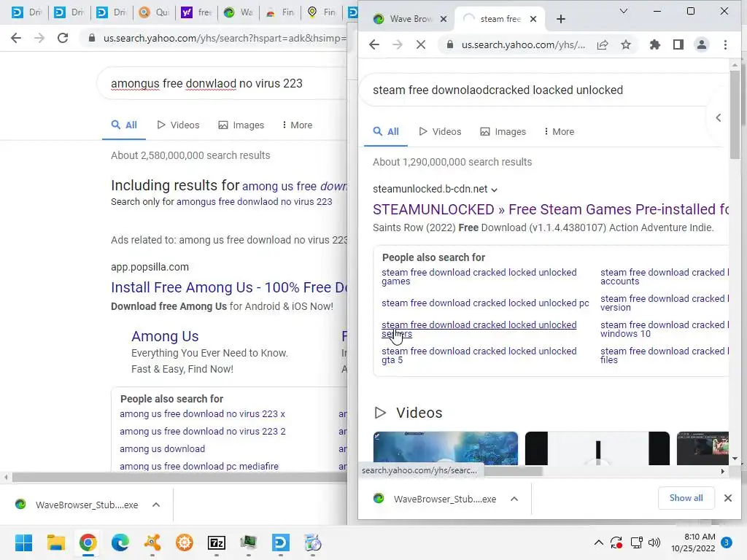Go back in the left Yahoo search window

tap(16, 38)
